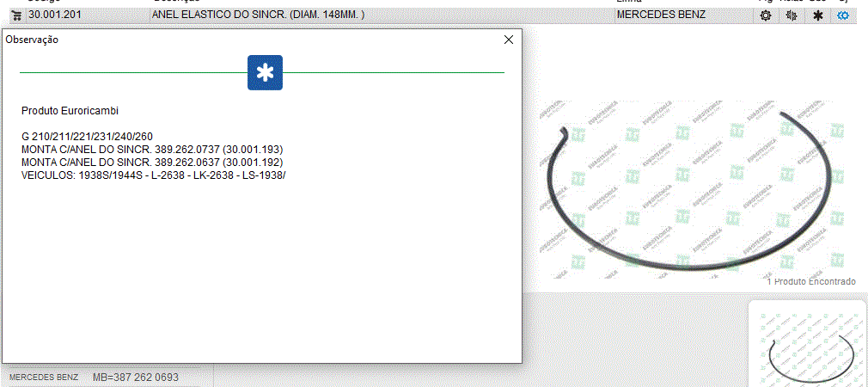This screenshot has height=387, width=868.
Task: Click the blue gear icon at row end
Action: click(843, 15)
